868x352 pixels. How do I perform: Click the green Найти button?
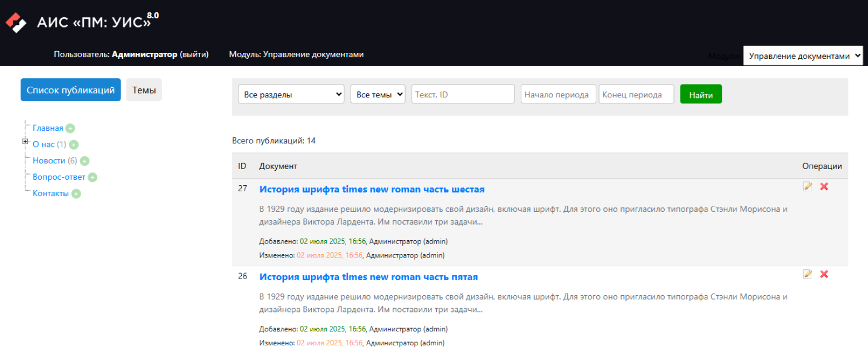click(701, 95)
